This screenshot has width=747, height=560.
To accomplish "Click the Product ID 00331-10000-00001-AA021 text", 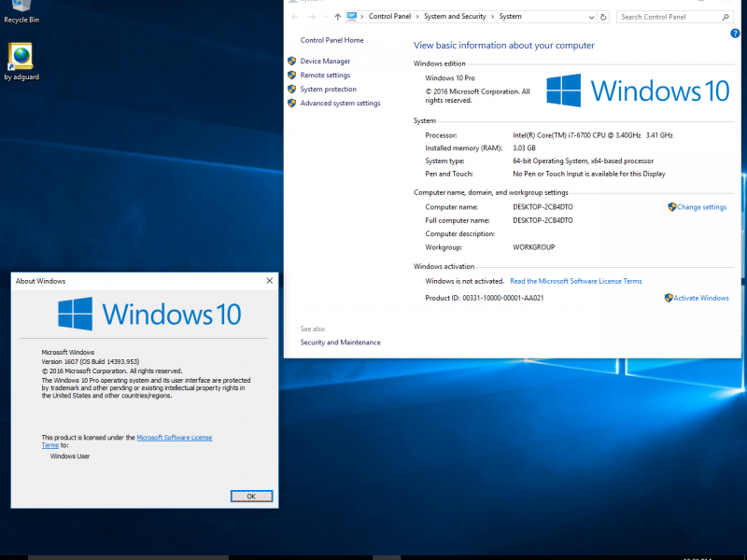I will tap(485, 298).
